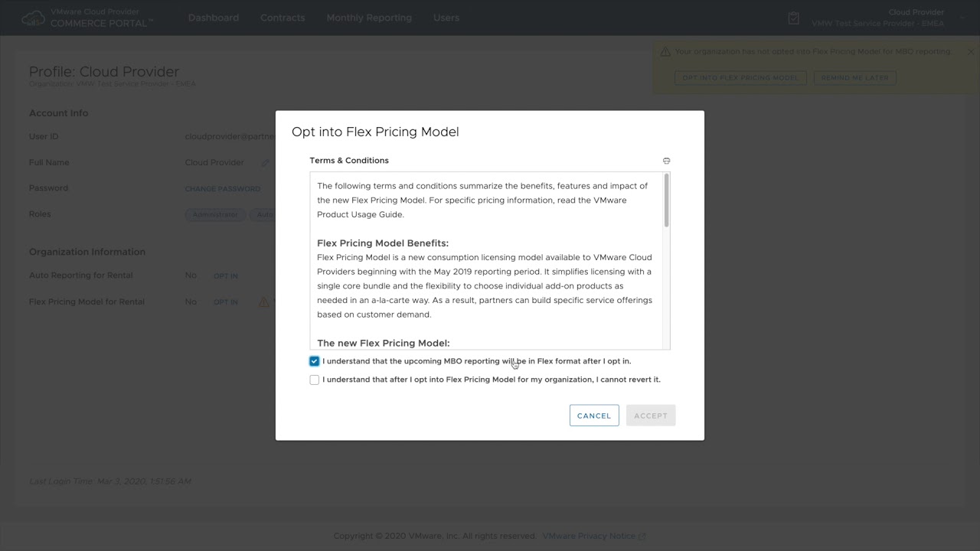The width and height of the screenshot is (980, 551).
Task: Uncheck the MBO reporting Flex format checkbox
Action: click(x=314, y=361)
